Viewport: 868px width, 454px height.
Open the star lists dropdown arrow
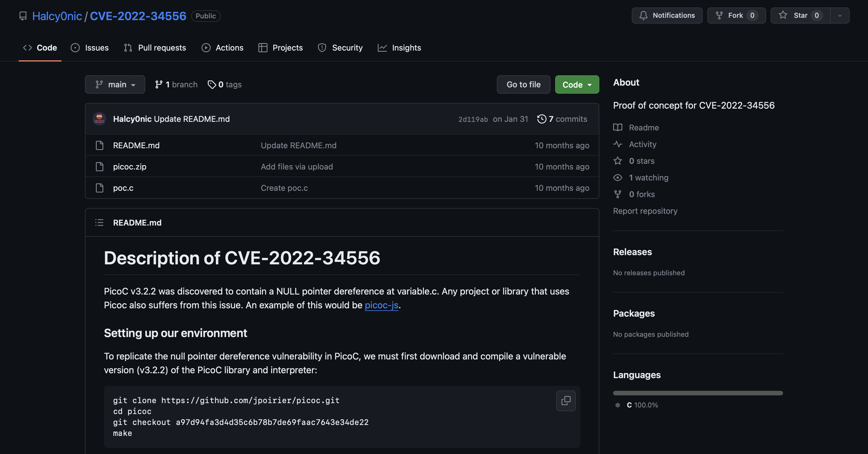(840, 16)
